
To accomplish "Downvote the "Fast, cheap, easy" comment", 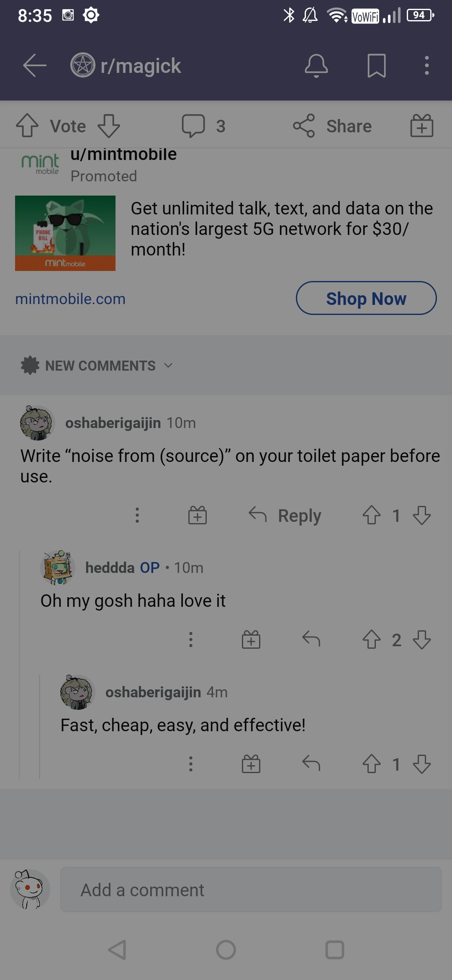I will [x=421, y=764].
